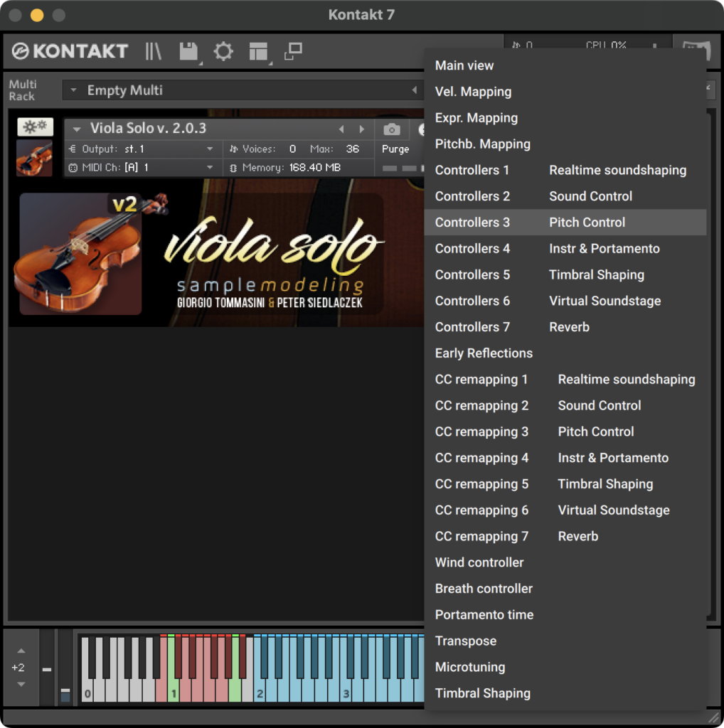Minimize the Kontakt 7 window
Viewport: 724px width, 728px height.
coord(37,15)
